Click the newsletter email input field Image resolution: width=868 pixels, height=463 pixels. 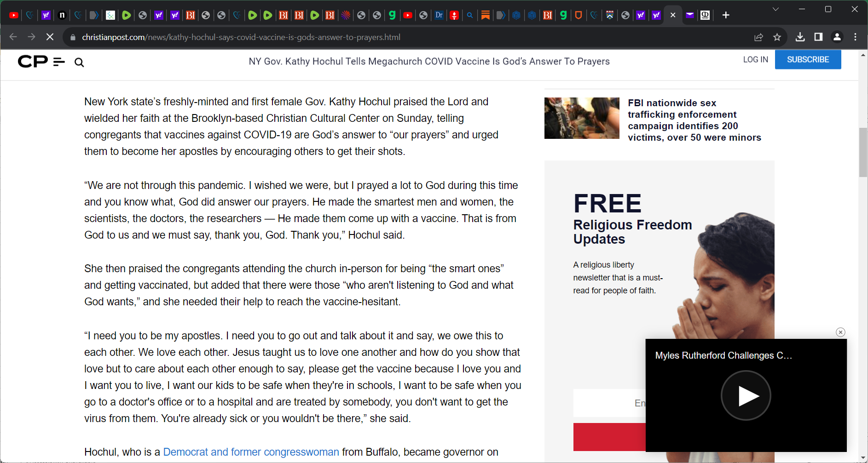pos(609,403)
